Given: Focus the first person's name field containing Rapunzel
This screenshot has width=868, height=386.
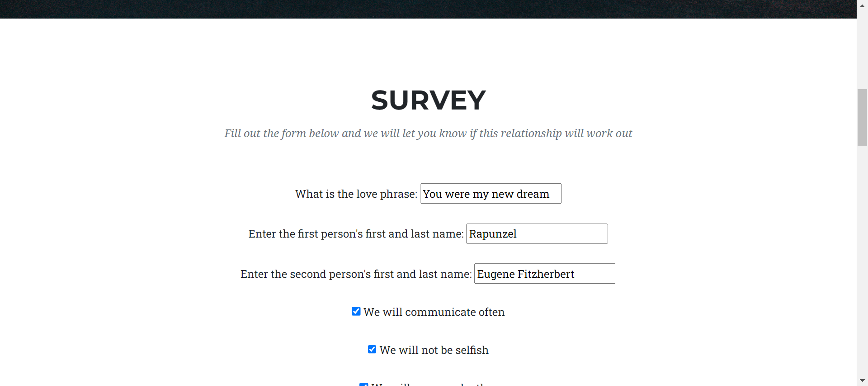Looking at the screenshot, I should [x=537, y=234].
